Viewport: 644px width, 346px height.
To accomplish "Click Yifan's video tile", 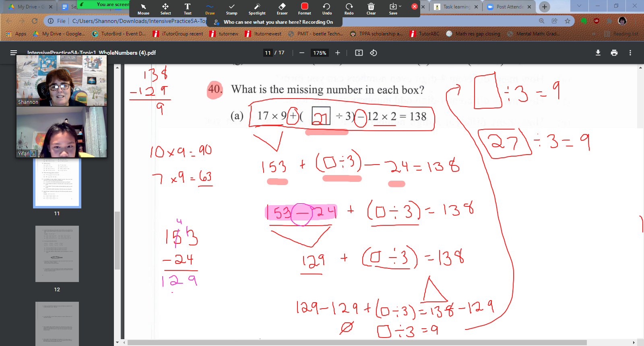I will point(62,132).
